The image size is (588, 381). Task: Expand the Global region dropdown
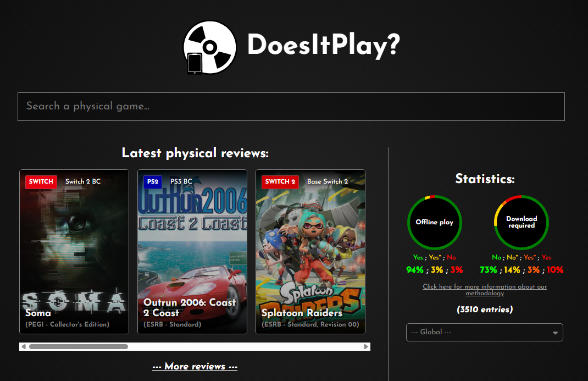pyautogui.click(x=485, y=332)
